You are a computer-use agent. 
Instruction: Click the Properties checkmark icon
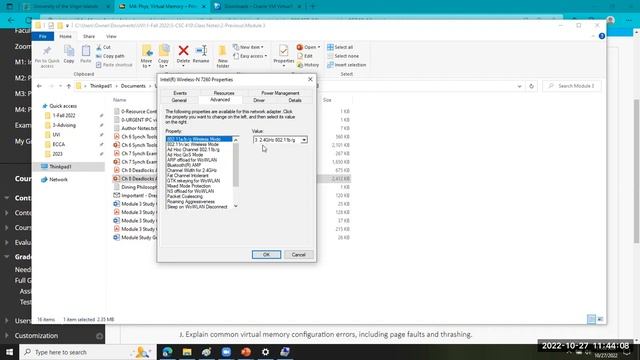coord(283,51)
